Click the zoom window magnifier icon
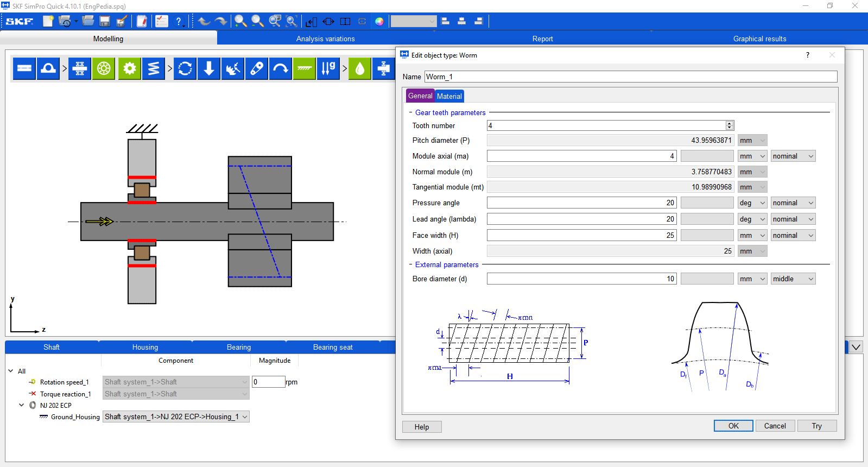The width and height of the screenshot is (868, 467). point(275,21)
